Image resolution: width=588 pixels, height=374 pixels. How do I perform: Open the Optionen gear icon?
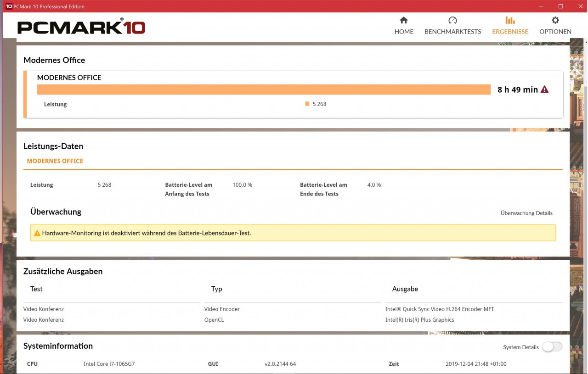pos(555,20)
